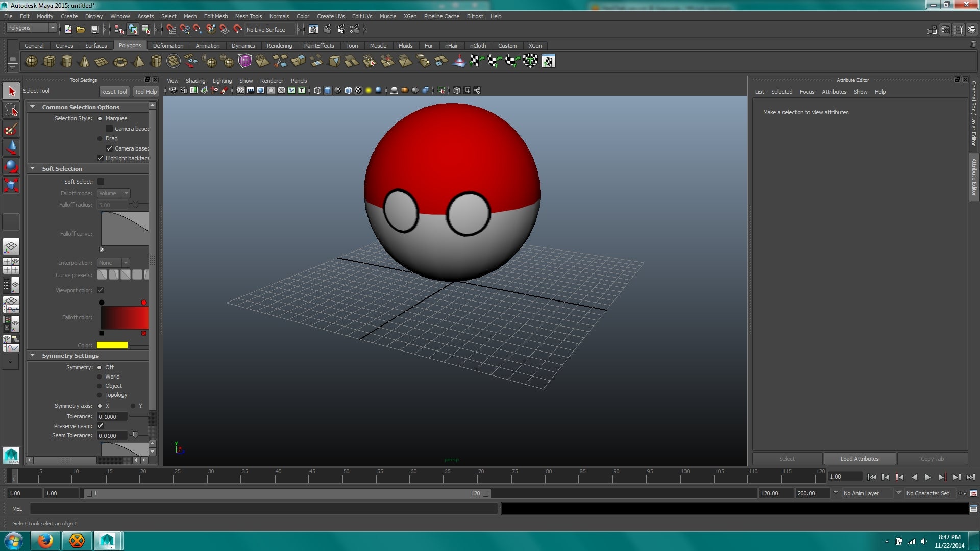Activate the Move tool in toolbox

11,147
